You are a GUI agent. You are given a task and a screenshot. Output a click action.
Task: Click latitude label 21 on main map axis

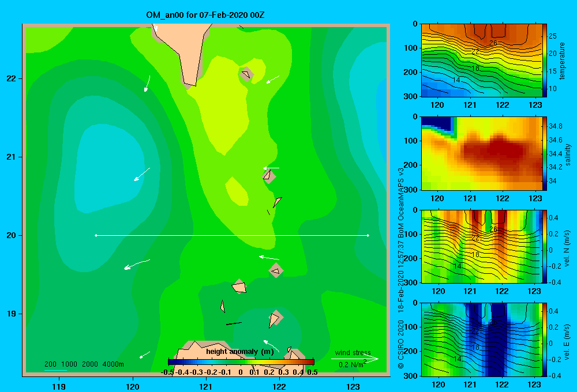(11, 157)
